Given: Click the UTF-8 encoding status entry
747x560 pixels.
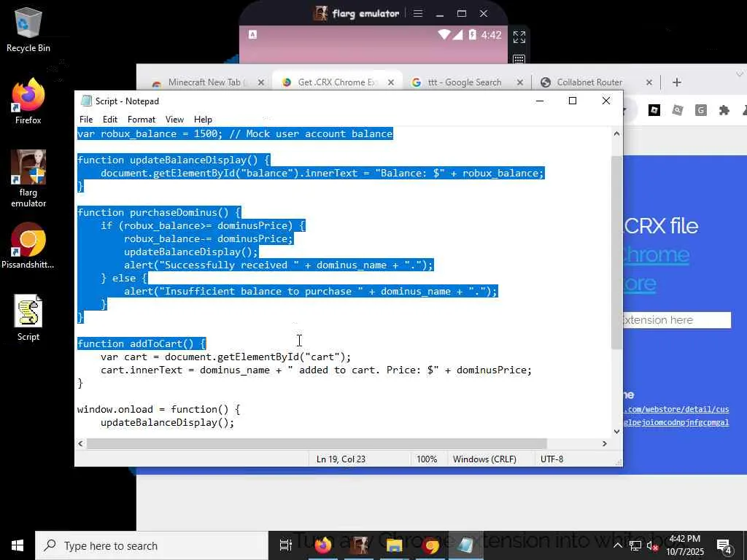Looking at the screenshot, I should point(551,459).
